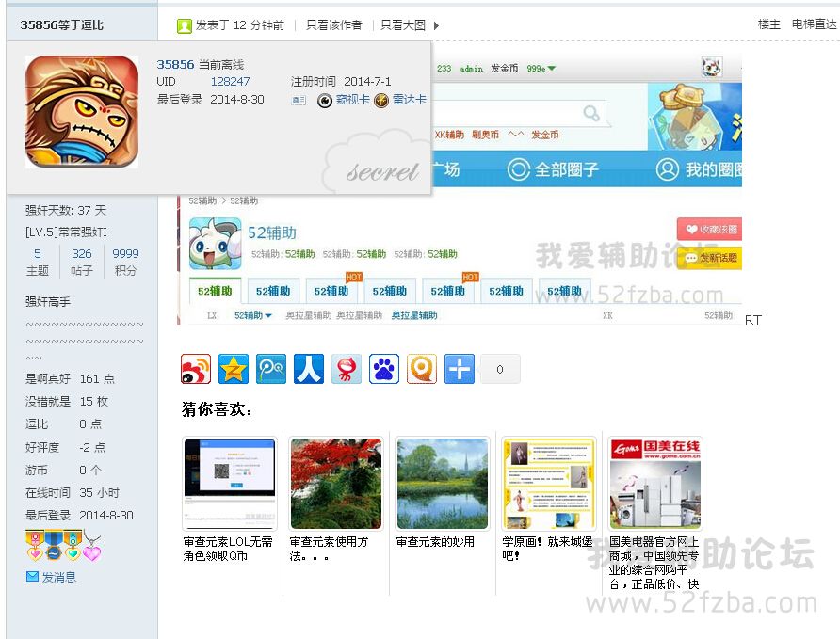Click the 发新话题 new topic button
This screenshot has height=639, width=840.
[x=709, y=258]
